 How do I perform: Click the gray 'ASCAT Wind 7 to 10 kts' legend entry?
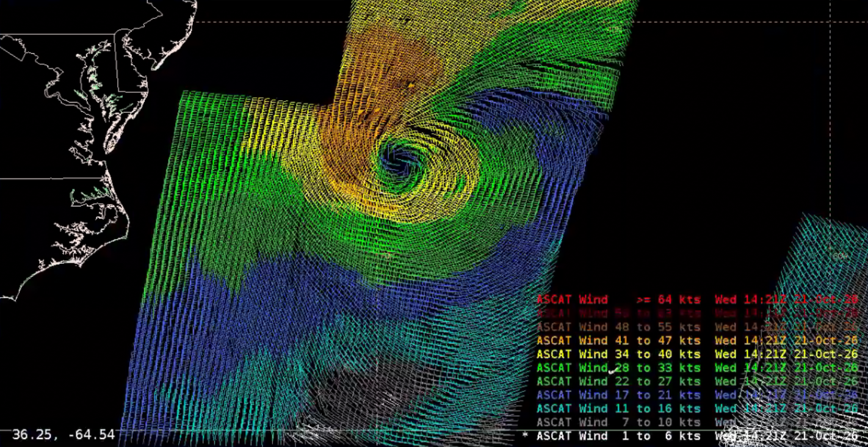click(x=697, y=422)
